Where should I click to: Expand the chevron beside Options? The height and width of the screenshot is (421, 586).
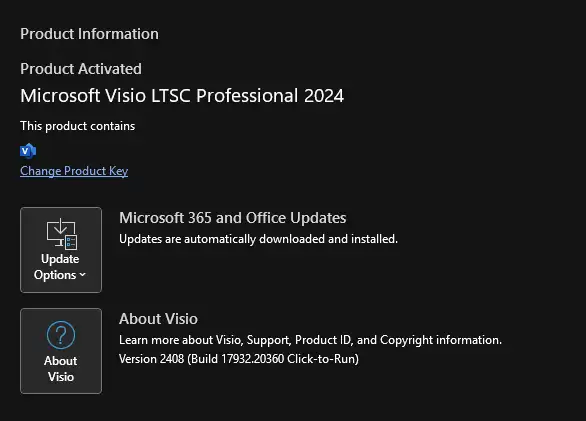pos(83,275)
